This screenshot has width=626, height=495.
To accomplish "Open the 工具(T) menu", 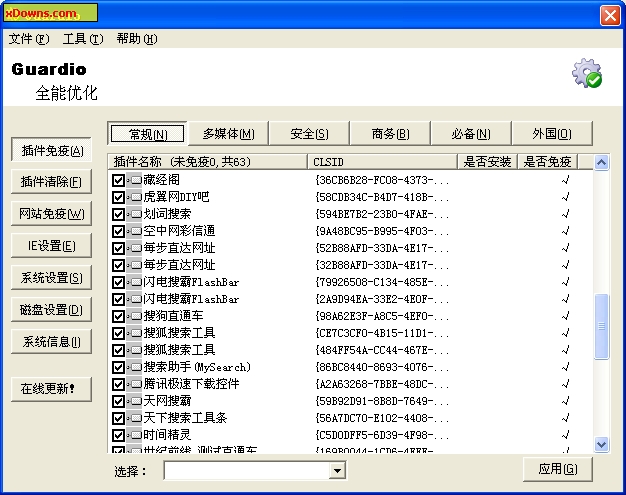I will coord(83,39).
